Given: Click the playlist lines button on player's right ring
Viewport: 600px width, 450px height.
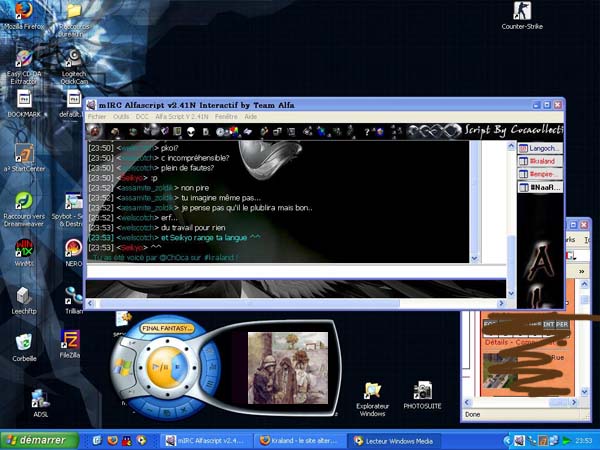Looking at the screenshot, I should 210,384.
